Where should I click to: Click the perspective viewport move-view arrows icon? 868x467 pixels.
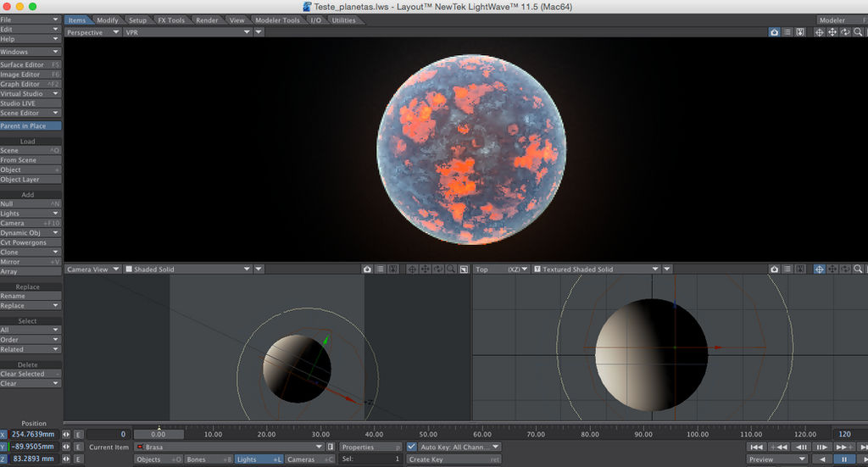tap(832, 32)
